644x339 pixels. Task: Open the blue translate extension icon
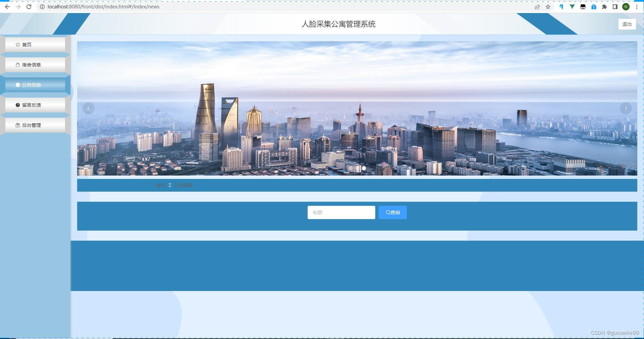point(594,7)
